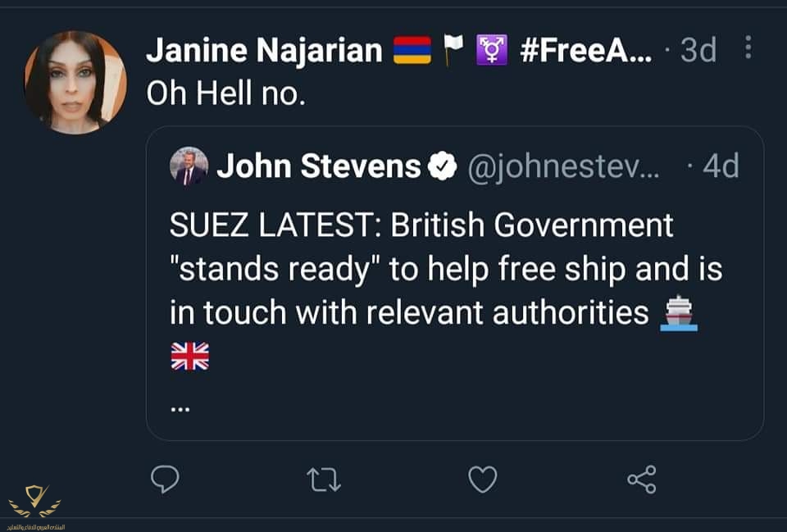Like the tweet with the heart icon
Viewport: 787px width, 532px height.
pyautogui.click(x=482, y=480)
